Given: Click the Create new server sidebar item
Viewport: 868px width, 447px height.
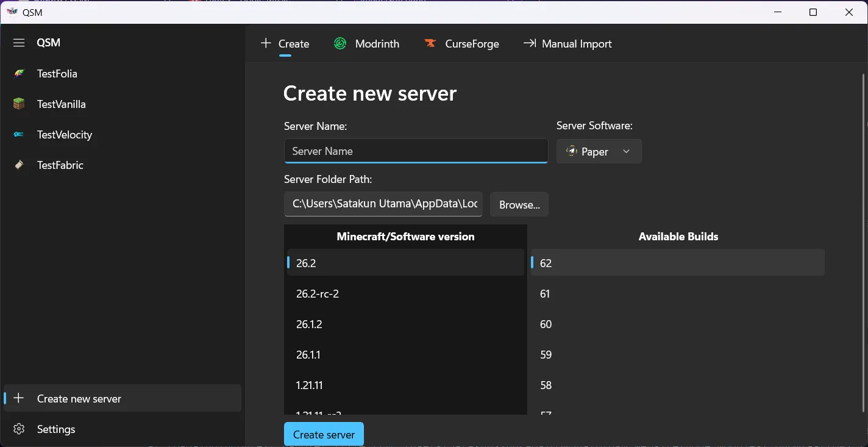Looking at the screenshot, I should (x=123, y=398).
